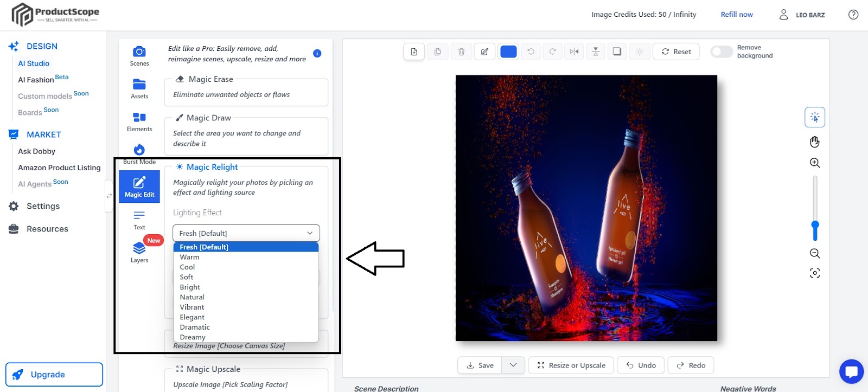Open the Layers panel
This screenshot has height=392, width=868.
pyautogui.click(x=139, y=253)
